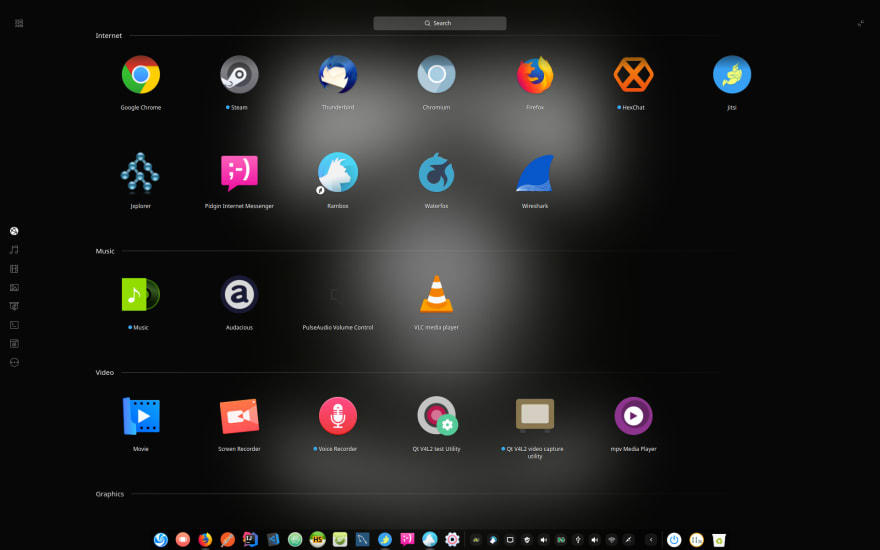Jump to Music category in sidebar
Viewport: 880px width, 550px height.
click(14, 250)
